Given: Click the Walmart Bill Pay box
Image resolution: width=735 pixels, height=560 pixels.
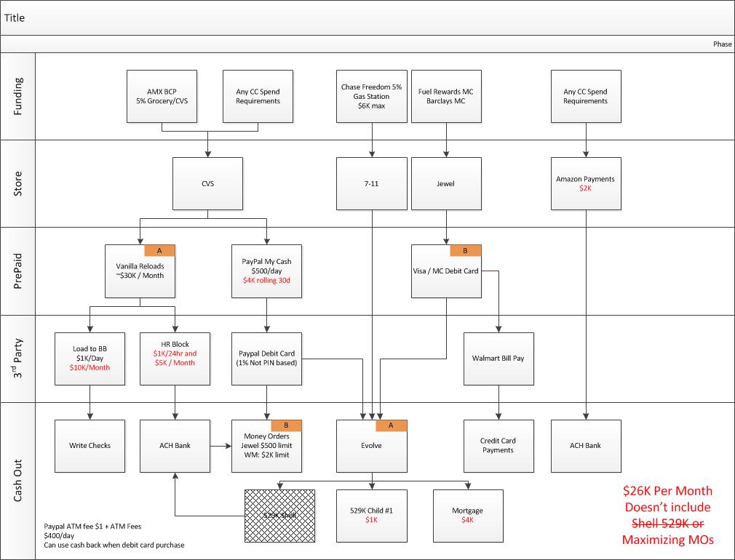Looking at the screenshot, I should pos(498,359).
